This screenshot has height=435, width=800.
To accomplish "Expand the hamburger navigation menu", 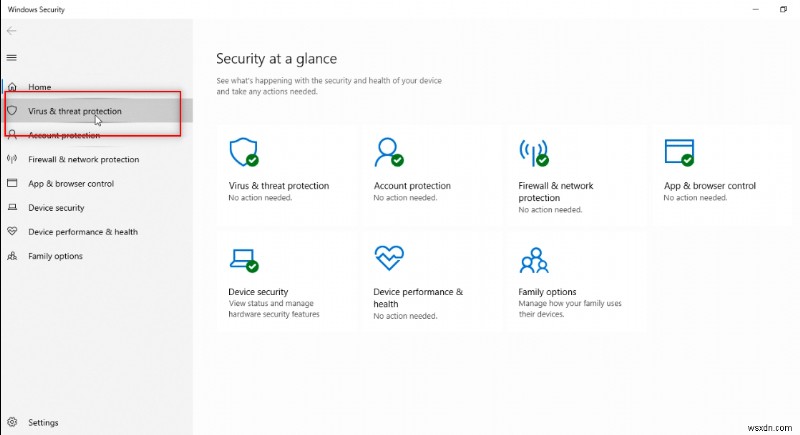I will (12, 58).
